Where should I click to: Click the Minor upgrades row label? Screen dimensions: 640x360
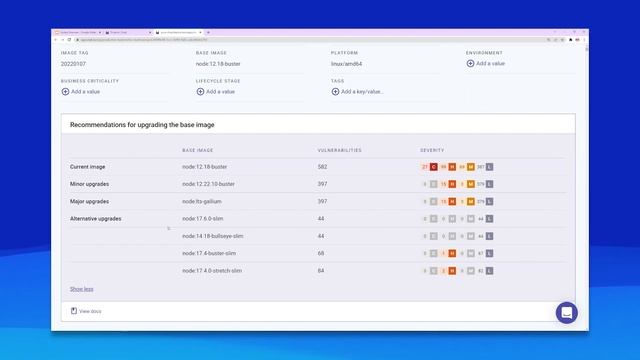coord(89,184)
